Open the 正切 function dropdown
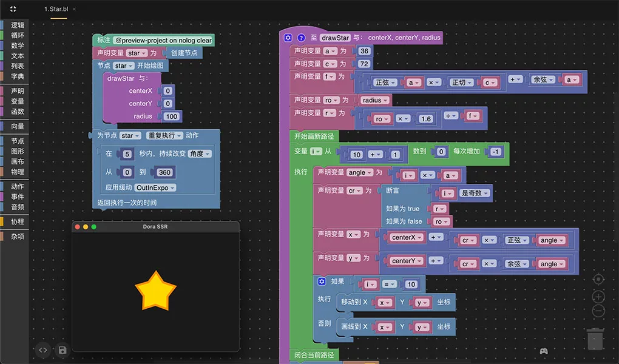This screenshot has height=364, width=619. point(462,83)
